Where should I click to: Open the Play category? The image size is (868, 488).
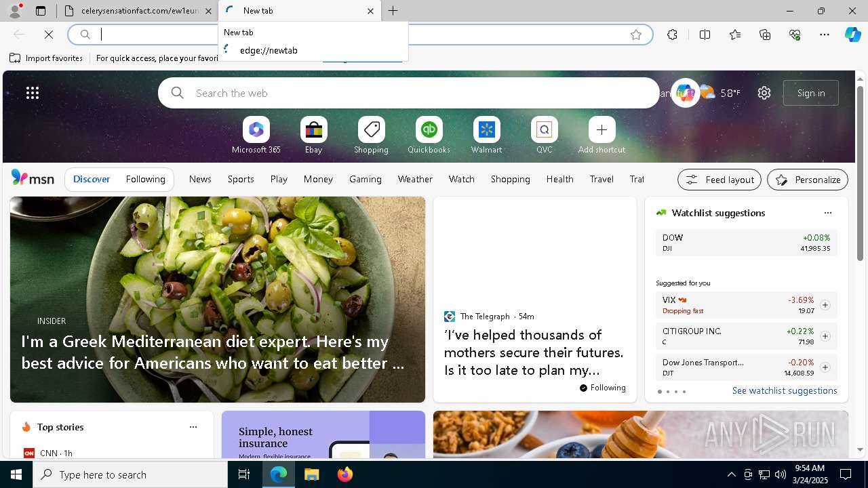click(279, 179)
